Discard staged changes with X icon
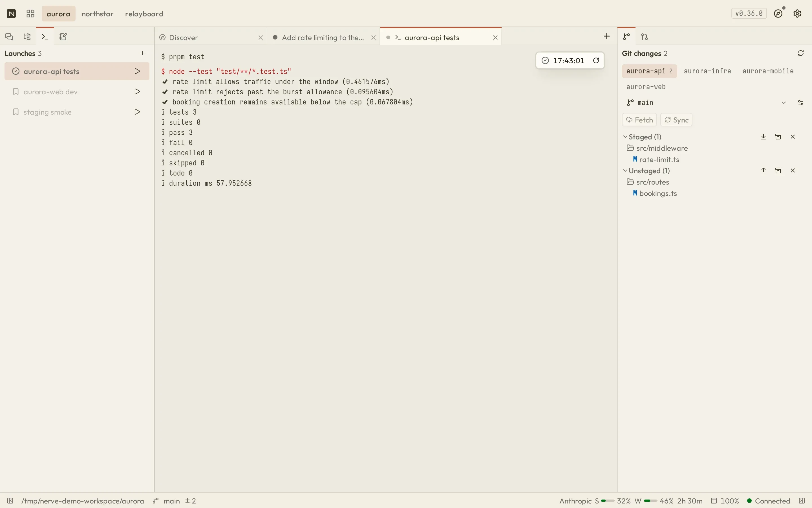 click(793, 137)
